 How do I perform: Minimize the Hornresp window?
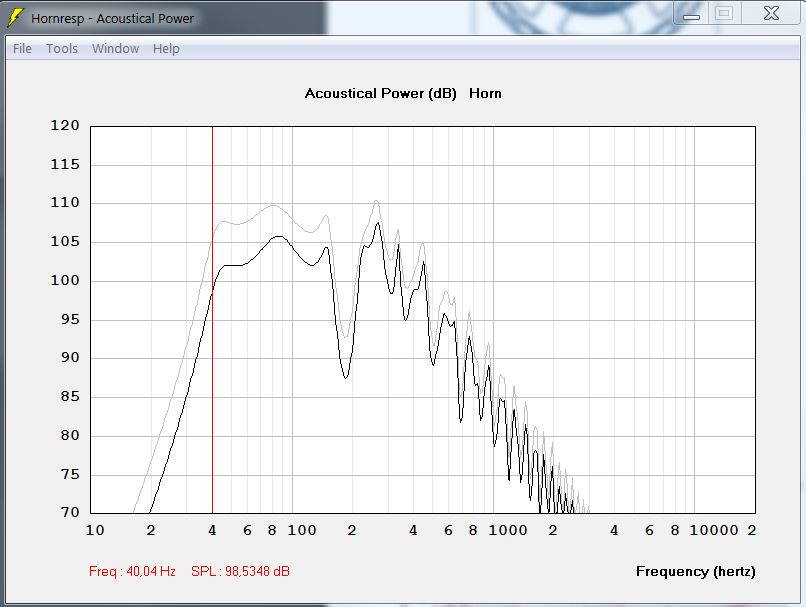691,14
